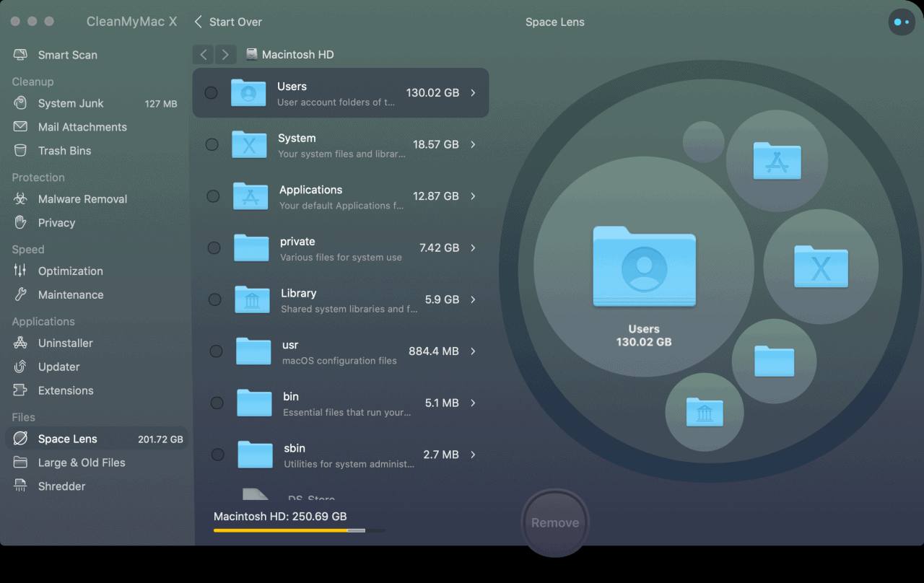
Task: Click the bin folder icon in list
Action: [x=254, y=403]
